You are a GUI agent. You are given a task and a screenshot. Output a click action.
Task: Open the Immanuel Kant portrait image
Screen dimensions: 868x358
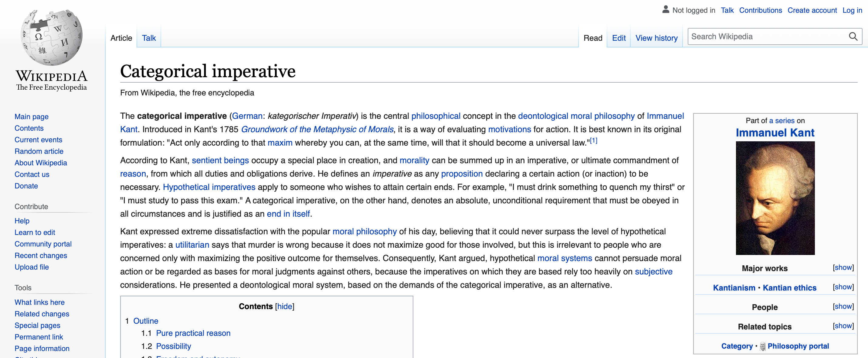[775, 198]
